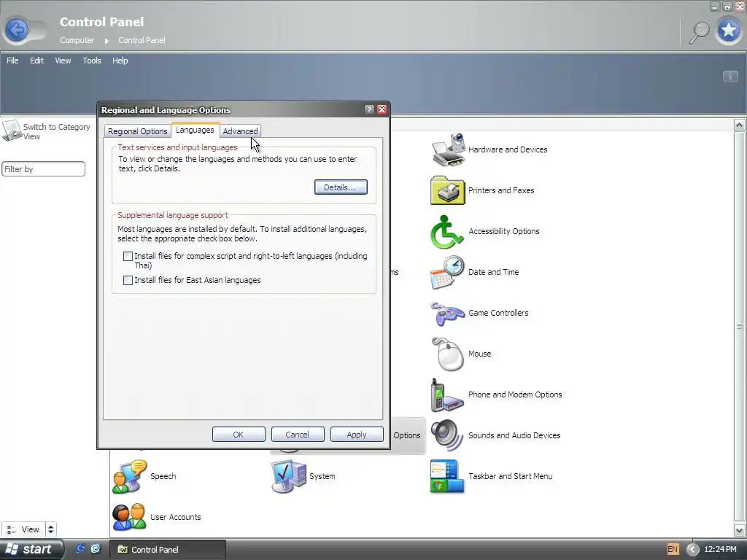Close the Regional and Language Options dialog
Screen dimensions: 747x560
[x=382, y=109]
